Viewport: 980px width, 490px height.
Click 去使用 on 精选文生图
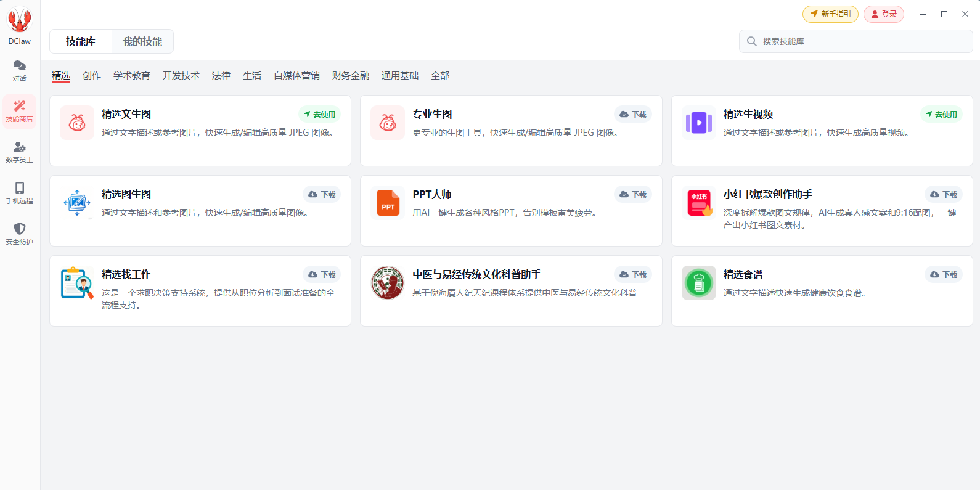320,114
